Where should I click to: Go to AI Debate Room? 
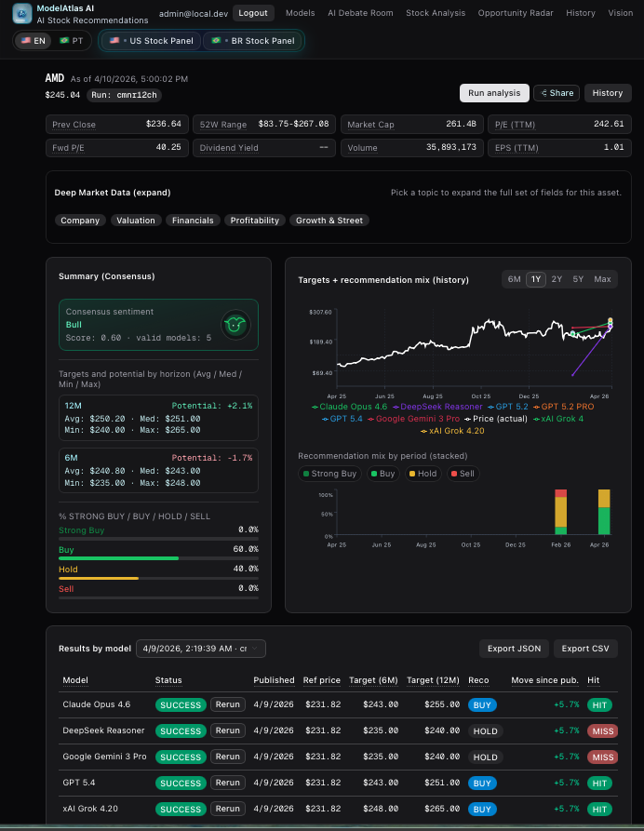point(360,13)
